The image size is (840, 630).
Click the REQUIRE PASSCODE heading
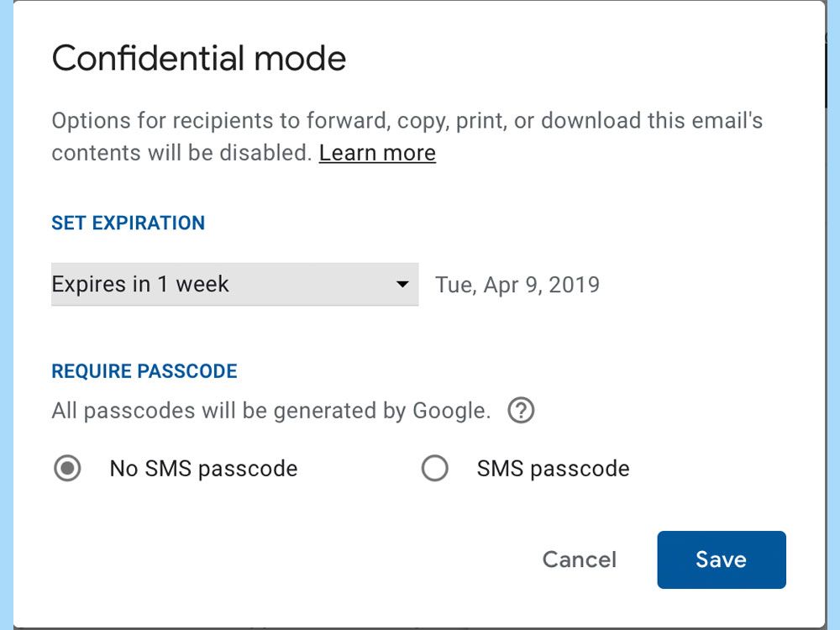point(144,371)
